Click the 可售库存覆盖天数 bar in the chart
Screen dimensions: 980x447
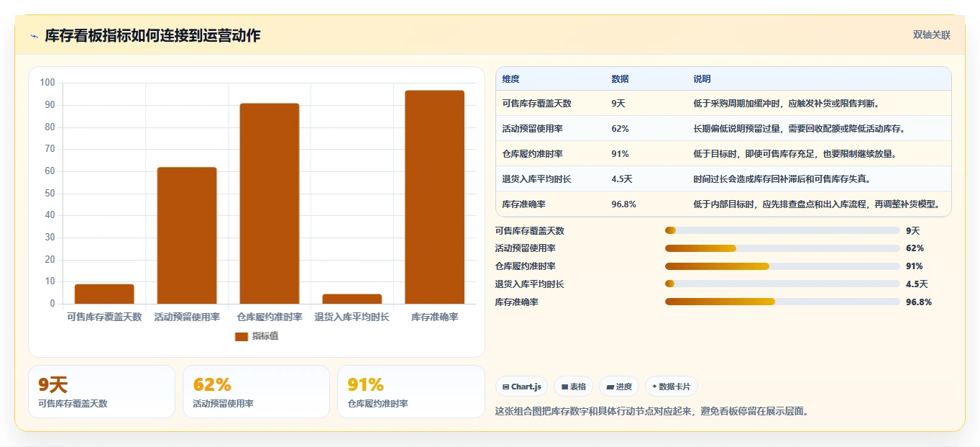[104, 294]
